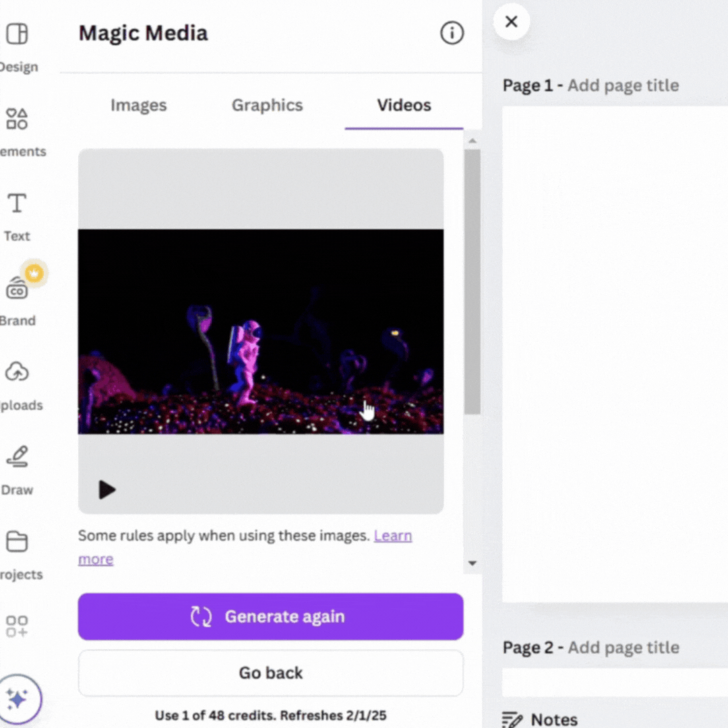
Task: Open the Learn more link
Action: (x=393, y=536)
